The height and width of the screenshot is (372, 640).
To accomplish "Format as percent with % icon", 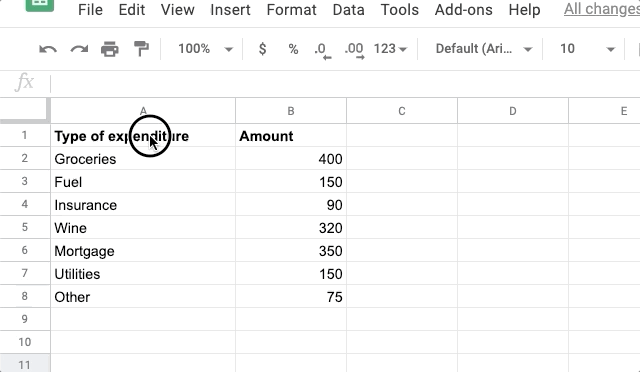I will click(293, 49).
